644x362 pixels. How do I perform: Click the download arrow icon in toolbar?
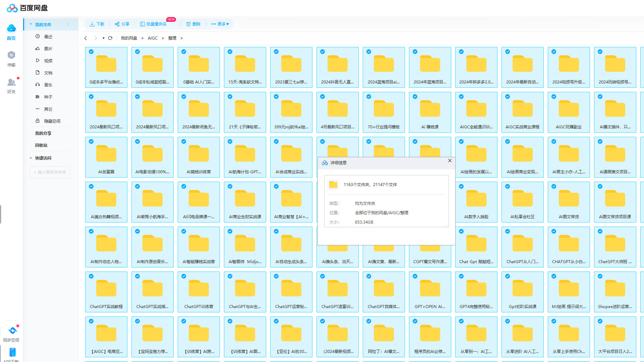pyautogui.click(x=92, y=24)
